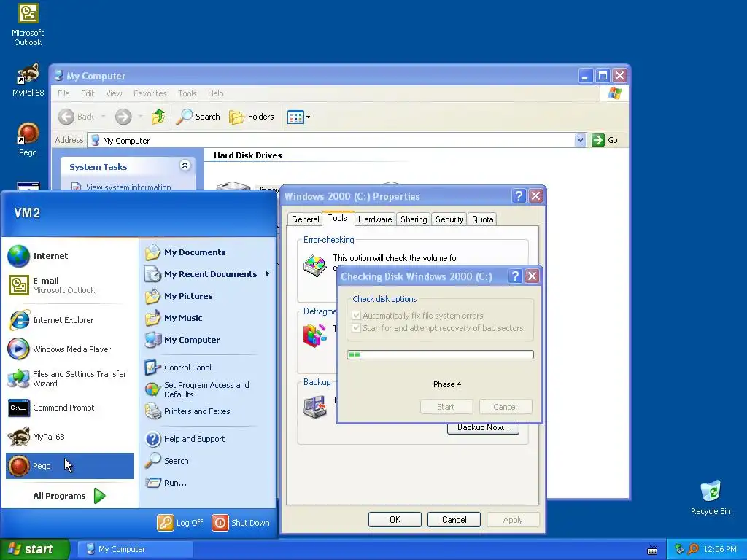This screenshot has width=747, height=560.
Task: Open the Forward history dropdown arrow
Action: [x=140, y=117]
